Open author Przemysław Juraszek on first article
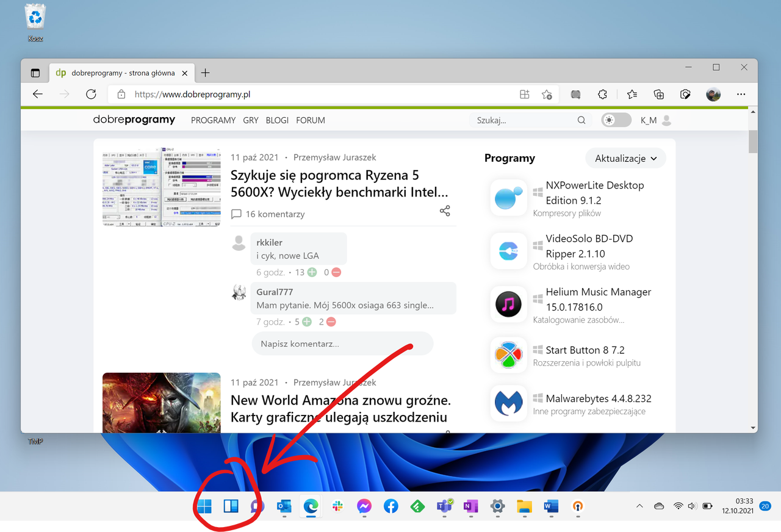 (x=335, y=157)
